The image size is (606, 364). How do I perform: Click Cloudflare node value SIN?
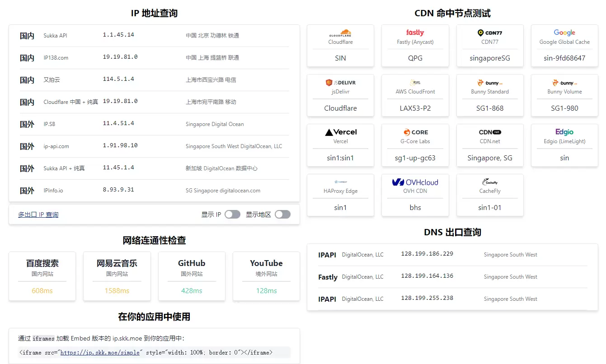tap(340, 58)
